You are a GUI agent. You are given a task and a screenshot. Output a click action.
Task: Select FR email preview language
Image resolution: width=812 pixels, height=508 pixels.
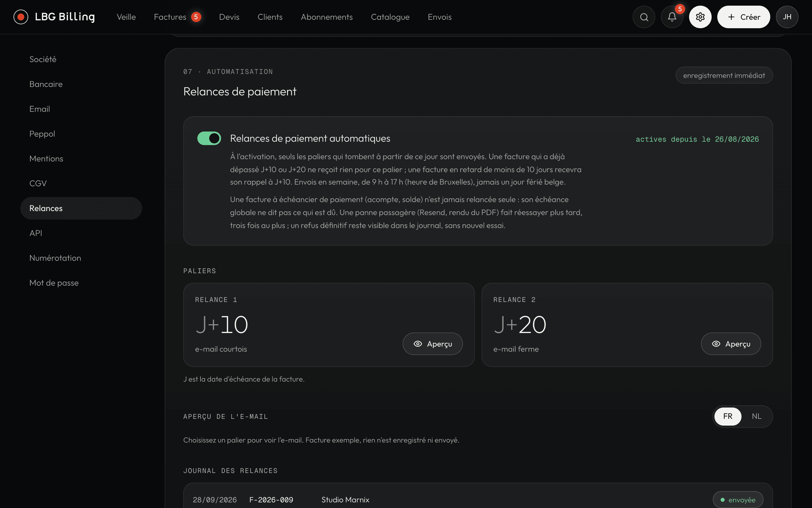(x=728, y=416)
